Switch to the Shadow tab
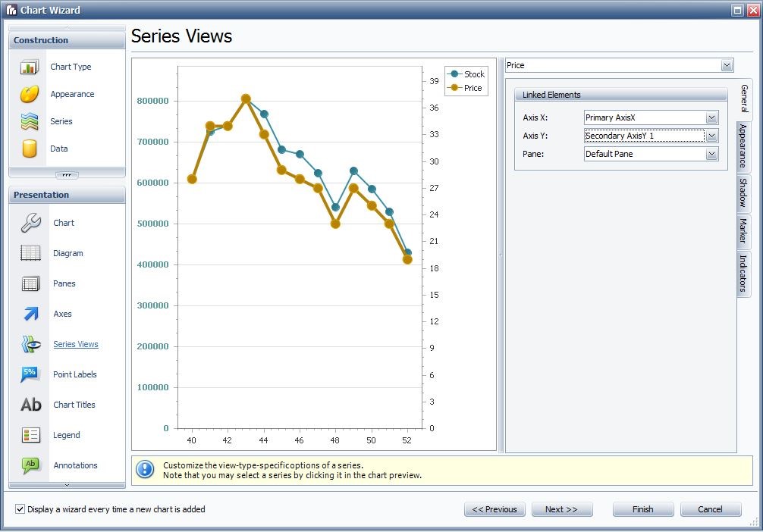The image size is (763, 532). 743,192
